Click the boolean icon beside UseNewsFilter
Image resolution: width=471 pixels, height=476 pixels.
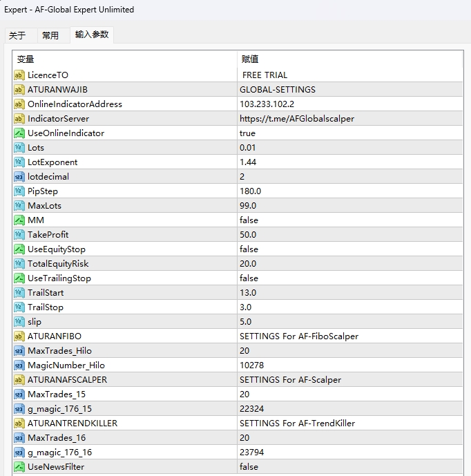(19, 466)
